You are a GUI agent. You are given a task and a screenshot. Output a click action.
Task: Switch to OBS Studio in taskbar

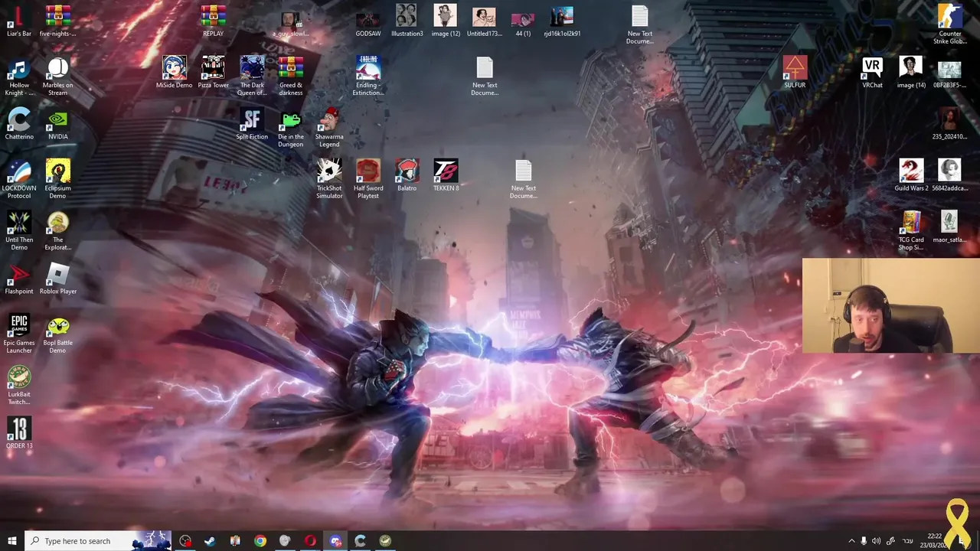[185, 541]
